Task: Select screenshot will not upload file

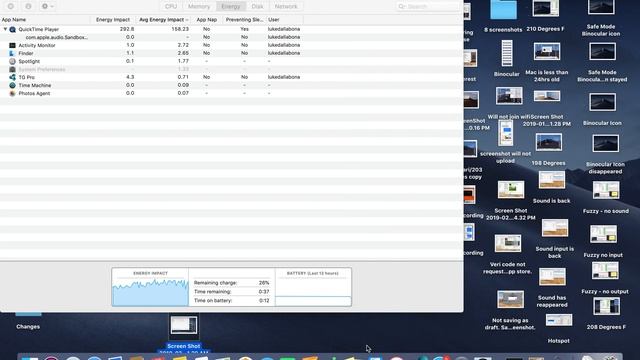Action: pos(506,133)
